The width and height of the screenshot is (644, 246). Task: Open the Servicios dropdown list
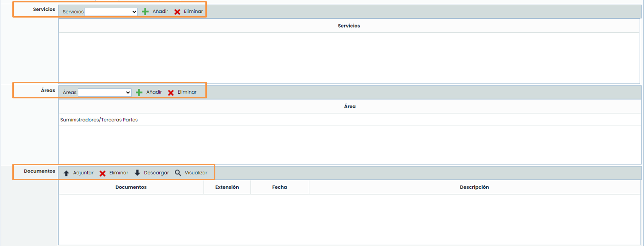[x=111, y=12]
